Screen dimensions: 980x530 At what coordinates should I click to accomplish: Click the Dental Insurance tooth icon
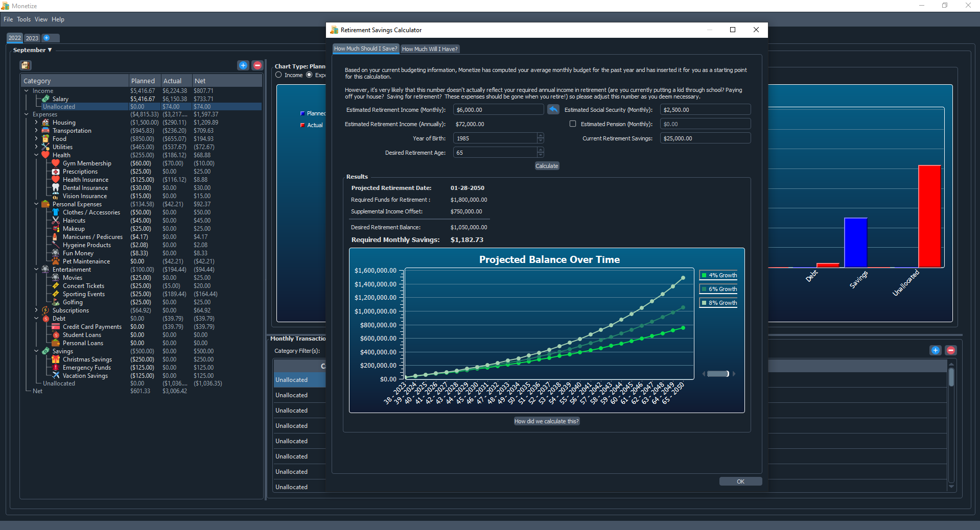point(56,188)
